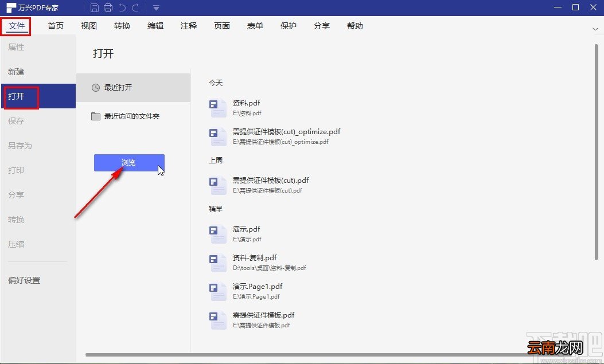Click the file icon of 资料.pdf
This screenshot has height=364, width=604.
click(x=217, y=108)
